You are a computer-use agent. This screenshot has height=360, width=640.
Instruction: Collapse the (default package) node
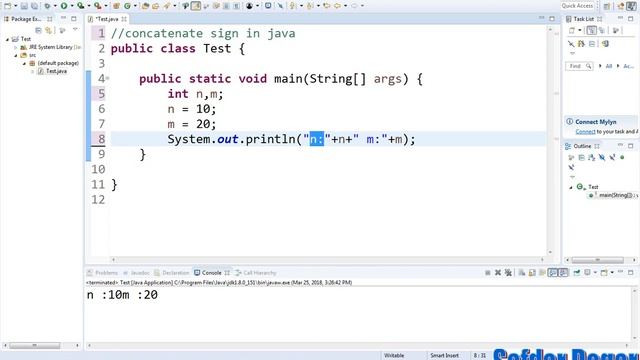[x=24, y=63]
